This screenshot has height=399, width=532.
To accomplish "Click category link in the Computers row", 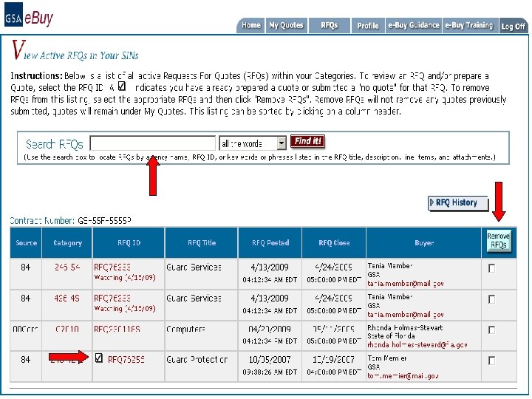I will click(x=67, y=329).
